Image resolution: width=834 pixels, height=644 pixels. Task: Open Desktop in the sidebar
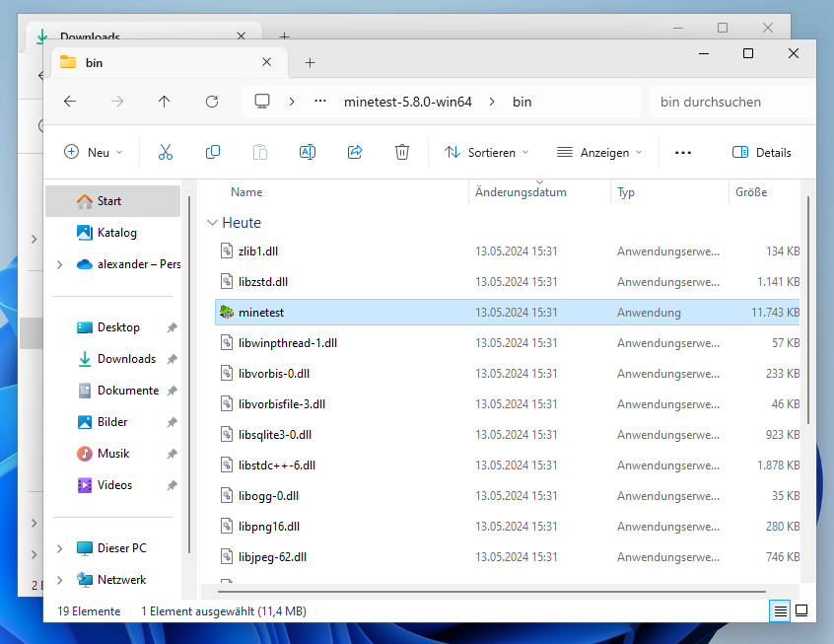112,327
